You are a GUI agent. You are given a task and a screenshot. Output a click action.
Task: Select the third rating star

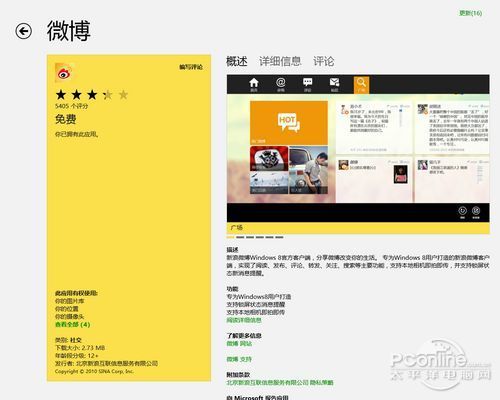point(92,95)
